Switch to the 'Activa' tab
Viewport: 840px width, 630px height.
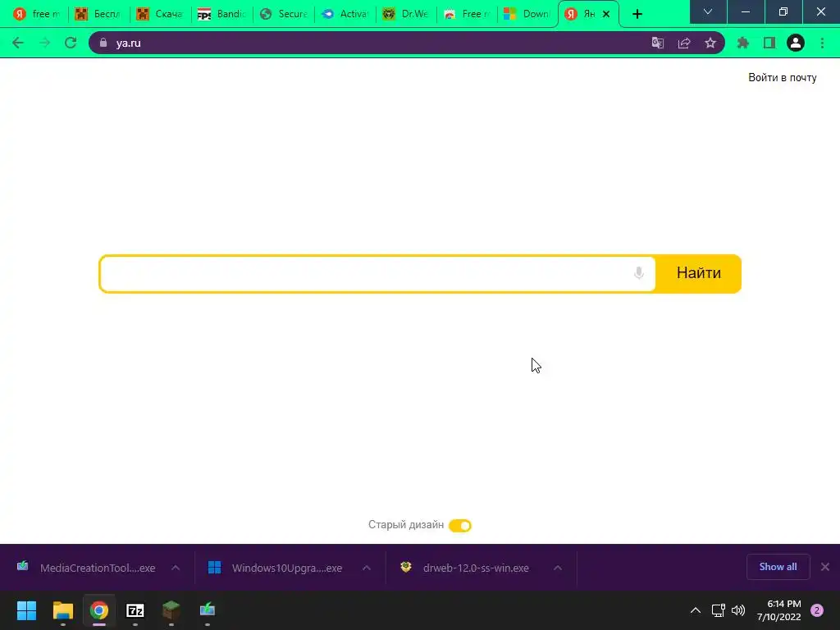click(x=345, y=14)
